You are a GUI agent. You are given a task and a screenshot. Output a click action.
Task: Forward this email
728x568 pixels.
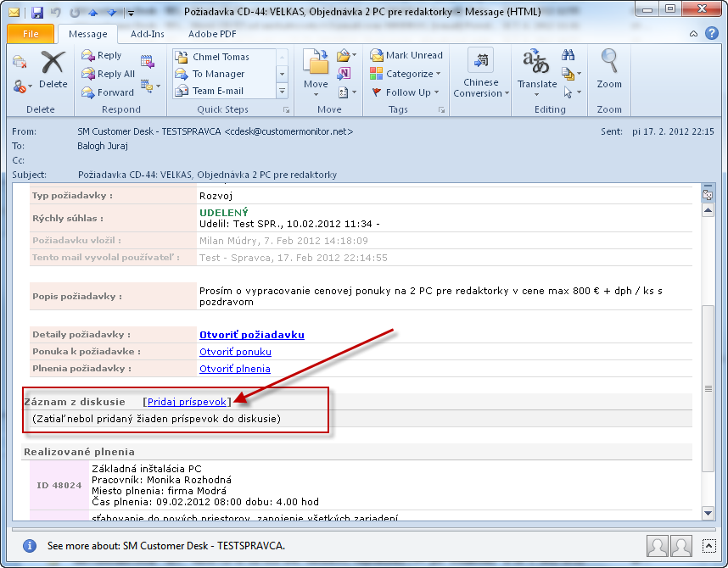click(x=108, y=92)
